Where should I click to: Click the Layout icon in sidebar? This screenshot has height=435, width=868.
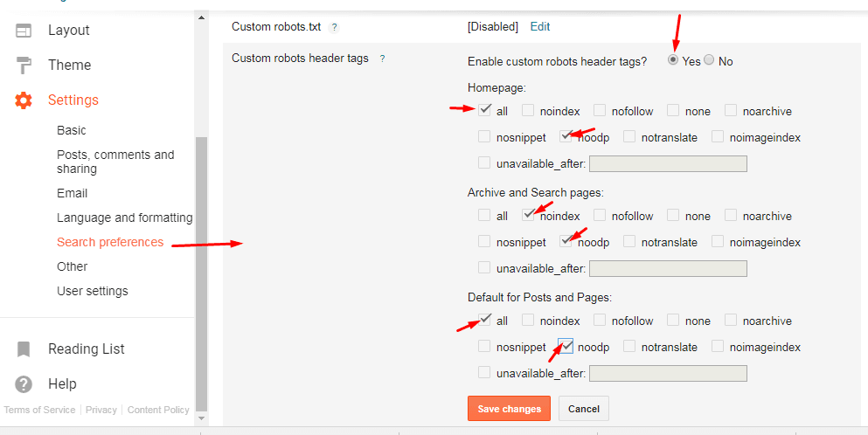click(x=24, y=31)
